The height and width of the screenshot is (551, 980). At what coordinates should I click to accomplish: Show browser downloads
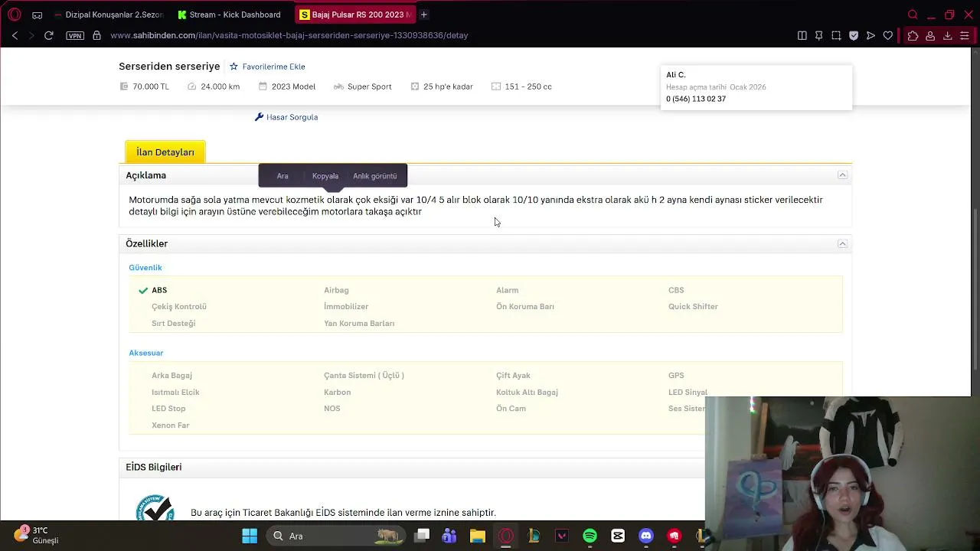(x=947, y=35)
